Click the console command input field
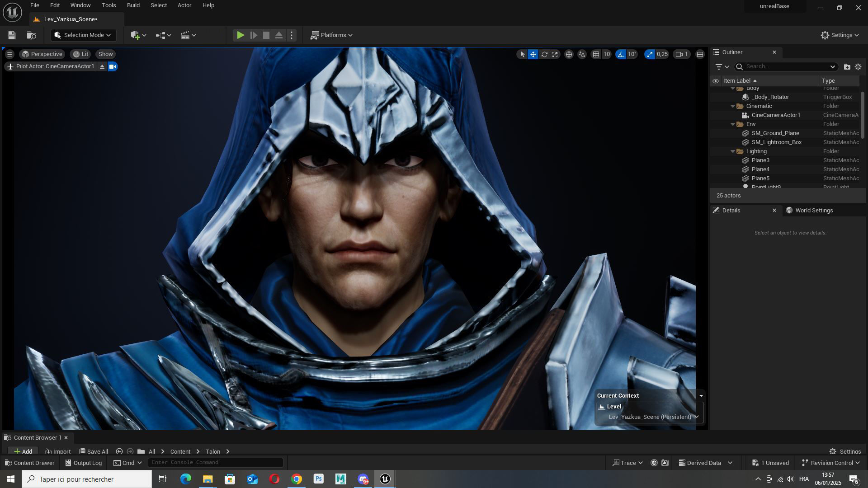 (x=216, y=463)
